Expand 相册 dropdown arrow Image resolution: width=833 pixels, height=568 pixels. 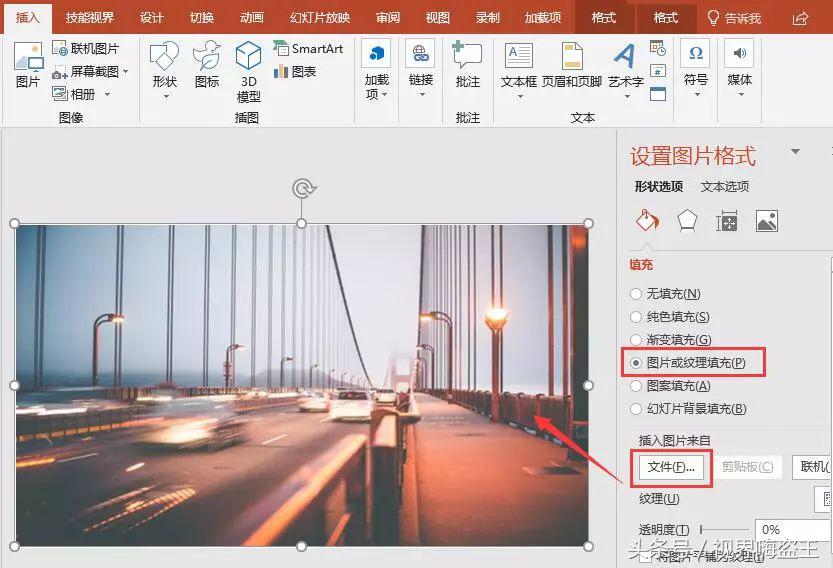pyautogui.click(x=107, y=94)
